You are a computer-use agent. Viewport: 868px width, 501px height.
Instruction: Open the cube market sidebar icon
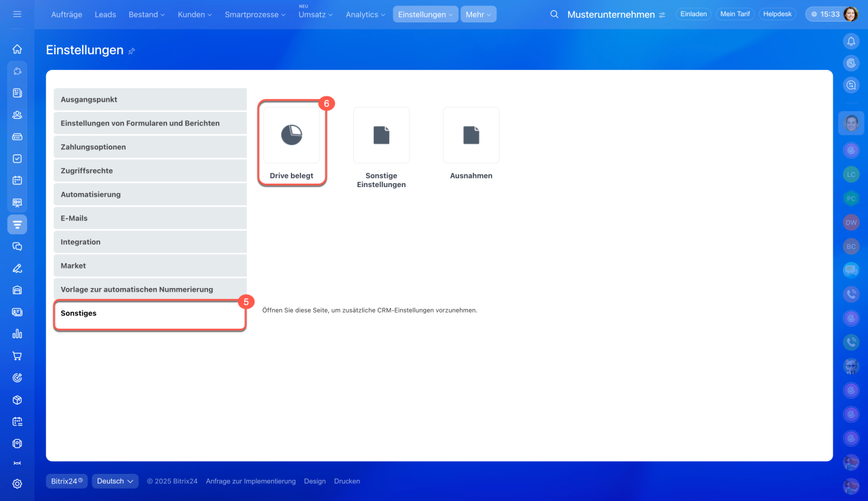(x=17, y=399)
